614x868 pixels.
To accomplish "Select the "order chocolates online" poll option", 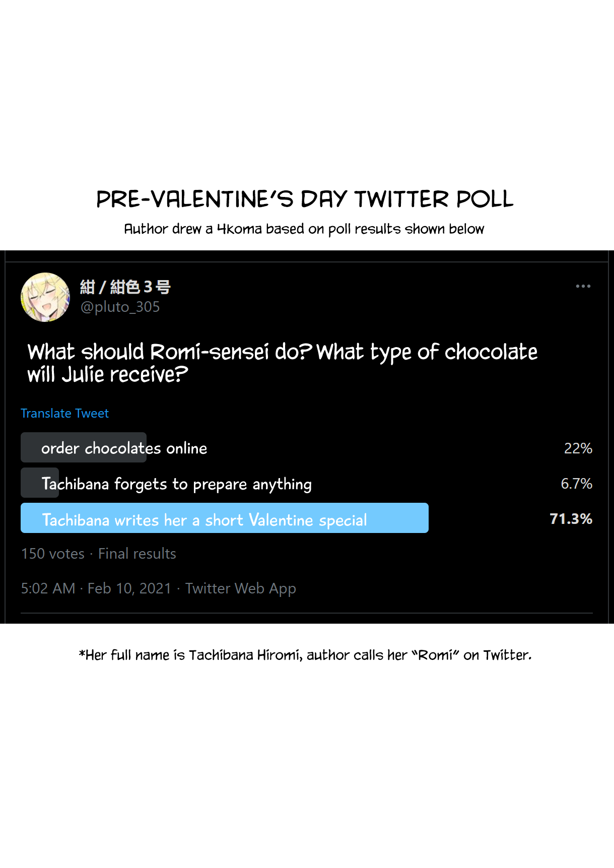I will [124, 448].
